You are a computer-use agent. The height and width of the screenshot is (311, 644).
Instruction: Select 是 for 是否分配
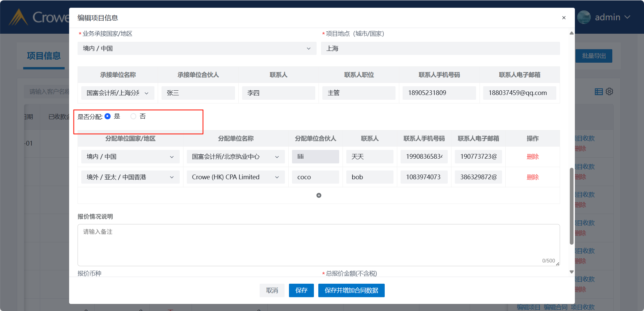tap(108, 116)
